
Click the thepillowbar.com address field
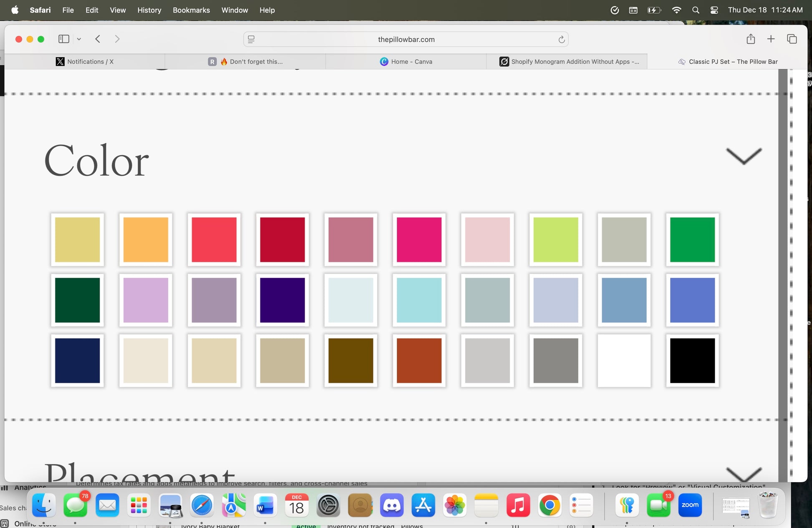[x=406, y=39]
